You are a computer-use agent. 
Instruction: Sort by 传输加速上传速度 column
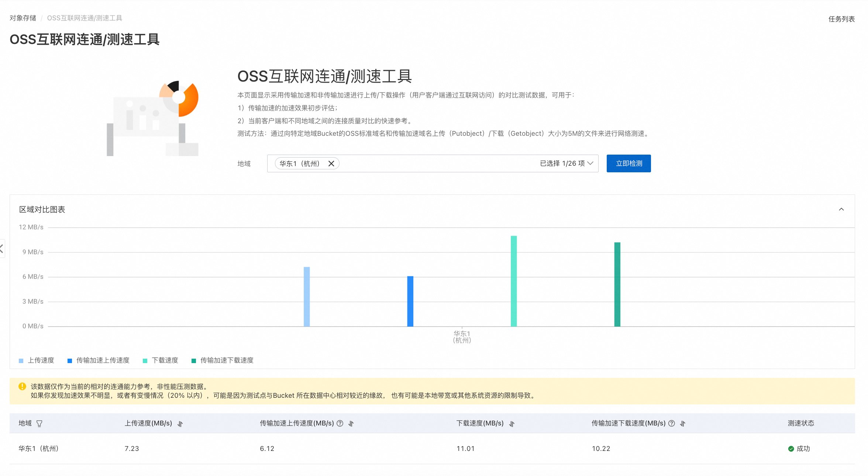tap(351, 424)
